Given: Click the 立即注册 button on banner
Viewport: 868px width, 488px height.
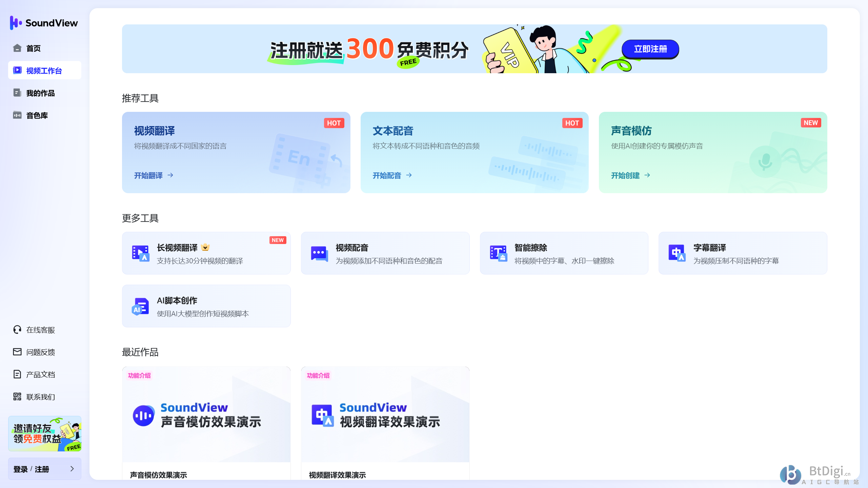Looking at the screenshot, I should point(650,49).
